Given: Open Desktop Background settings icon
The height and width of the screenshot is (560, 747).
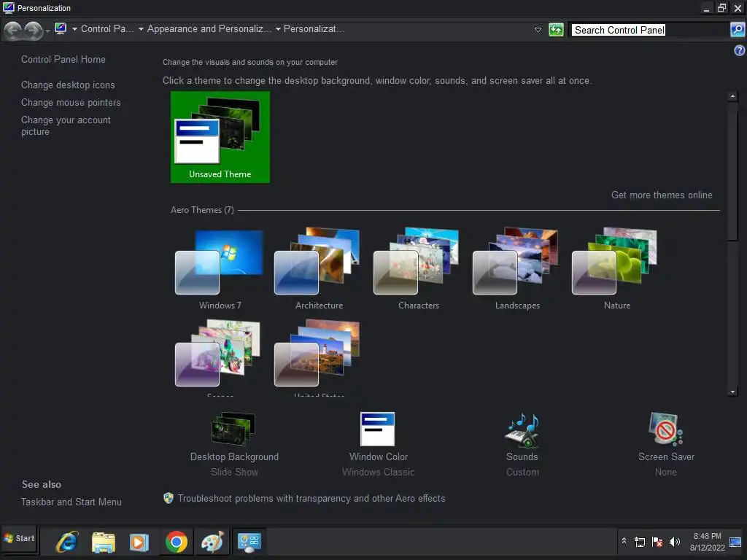Looking at the screenshot, I should click(233, 429).
